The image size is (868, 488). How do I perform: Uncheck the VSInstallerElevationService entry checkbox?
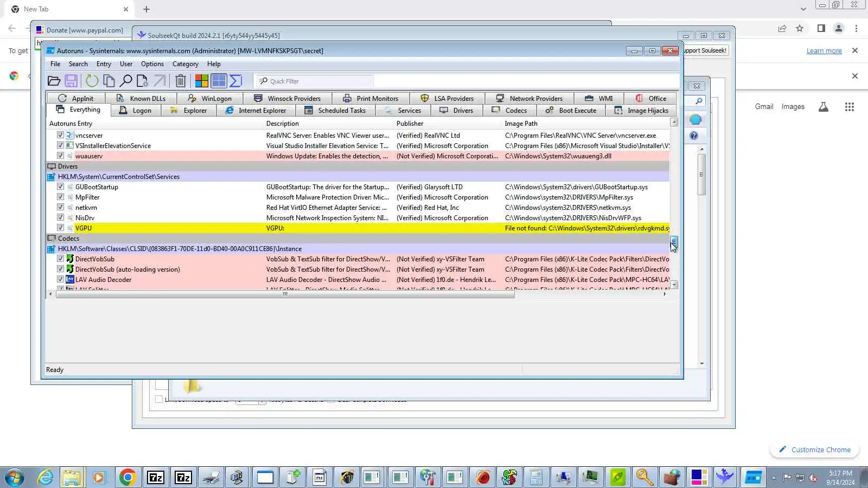point(60,145)
